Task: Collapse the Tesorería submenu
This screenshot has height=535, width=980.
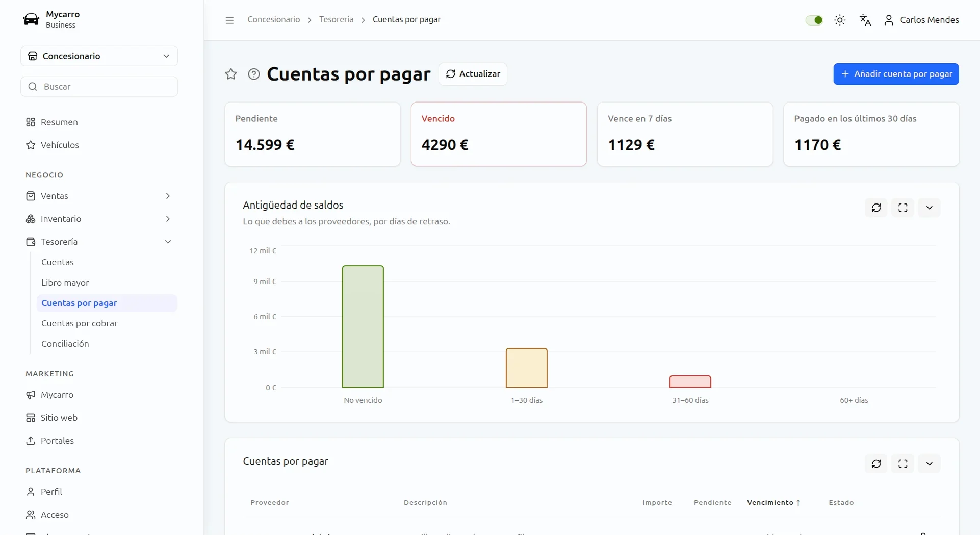Action: (x=99, y=242)
